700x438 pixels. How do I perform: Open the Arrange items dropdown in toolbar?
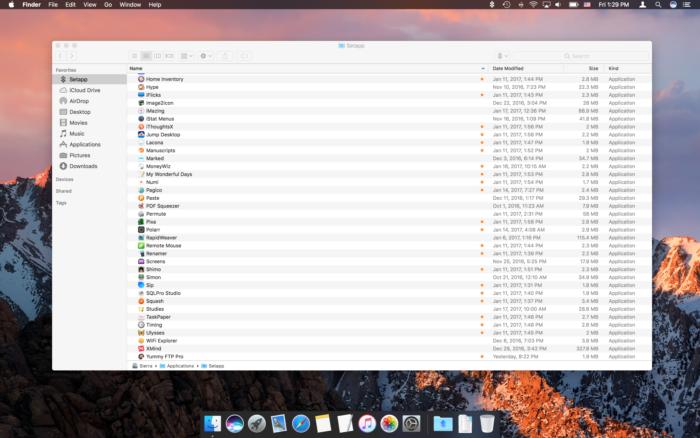(x=186, y=56)
